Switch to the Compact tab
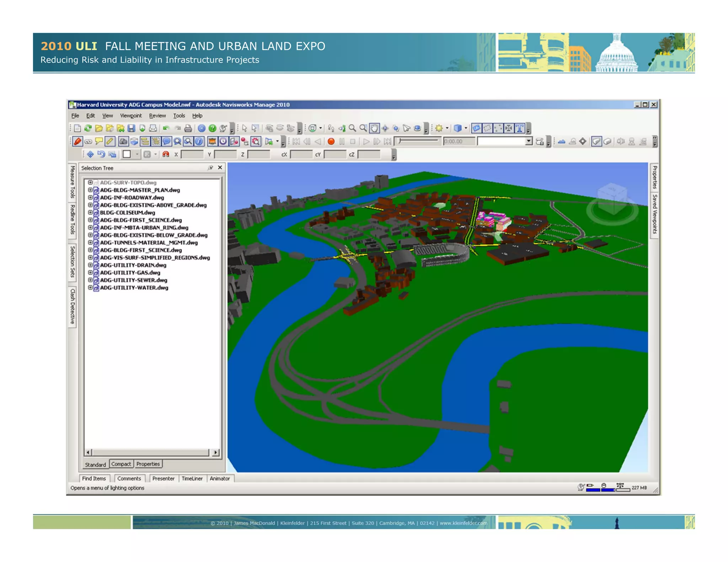Image resolution: width=728 pixels, height=562 pixels. pyautogui.click(x=121, y=464)
